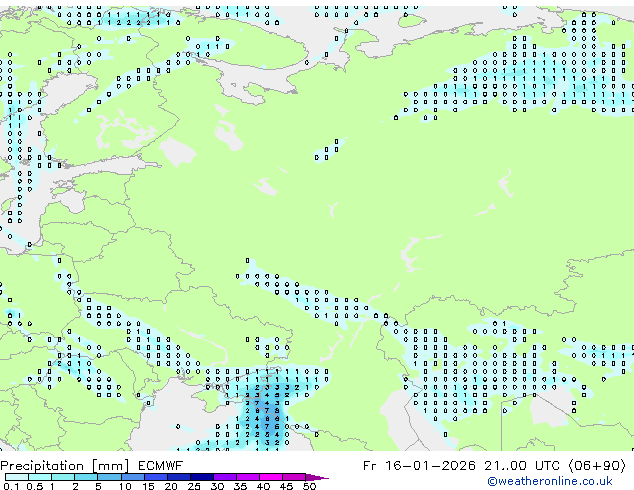Pick the 10–15 mm legend color box

click(x=133, y=477)
